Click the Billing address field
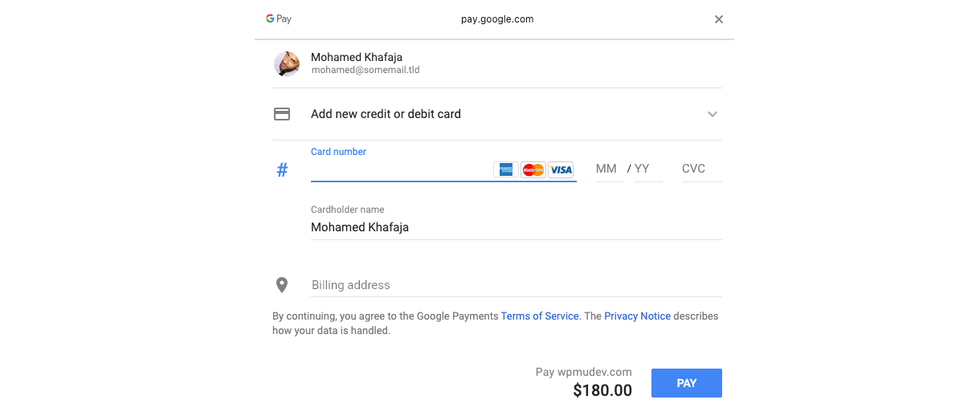The height and width of the screenshot is (420, 980). click(516, 285)
